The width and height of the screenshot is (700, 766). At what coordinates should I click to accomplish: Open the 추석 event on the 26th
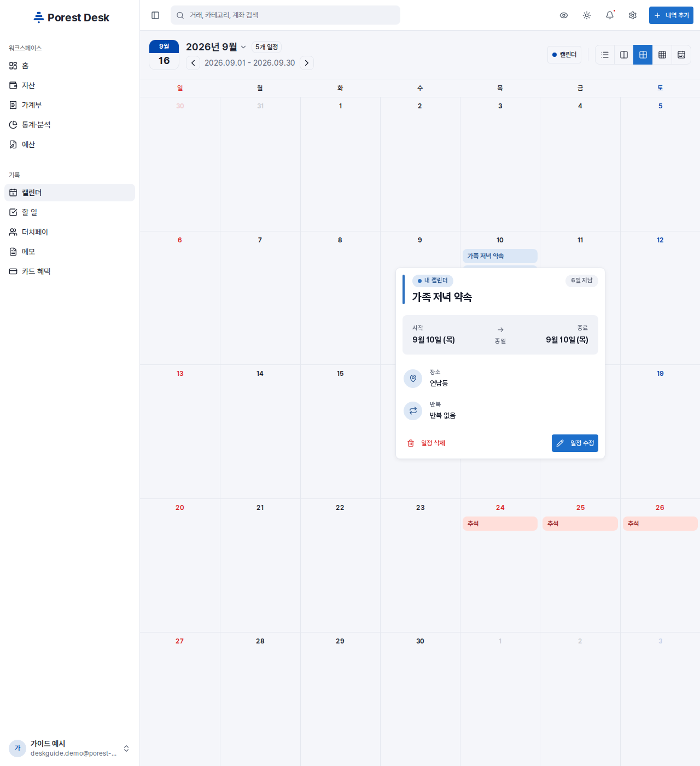[x=660, y=524]
